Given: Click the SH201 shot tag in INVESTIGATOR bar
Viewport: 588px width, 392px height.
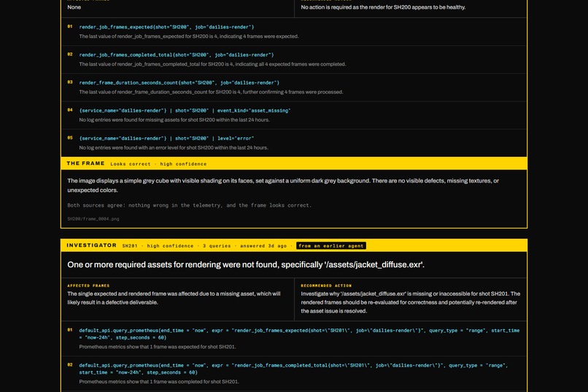Looking at the screenshot, I should click(x=130, y=246).
